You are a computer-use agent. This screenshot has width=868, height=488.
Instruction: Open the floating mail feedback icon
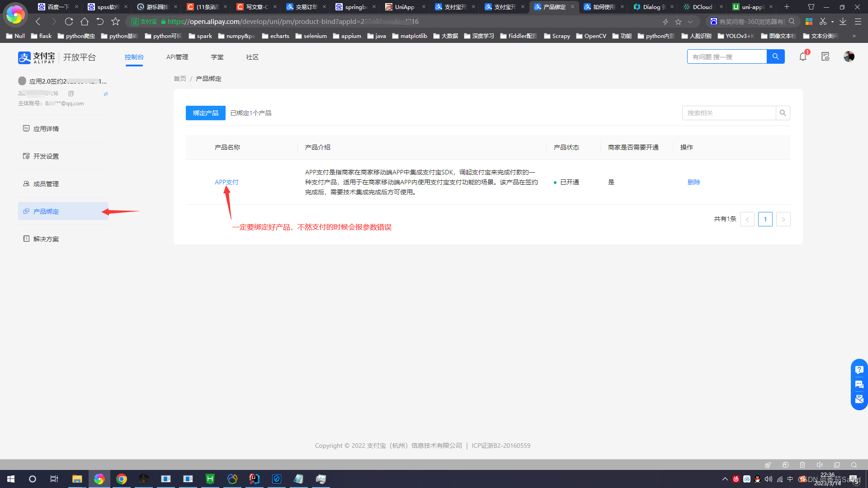(859, 399)
